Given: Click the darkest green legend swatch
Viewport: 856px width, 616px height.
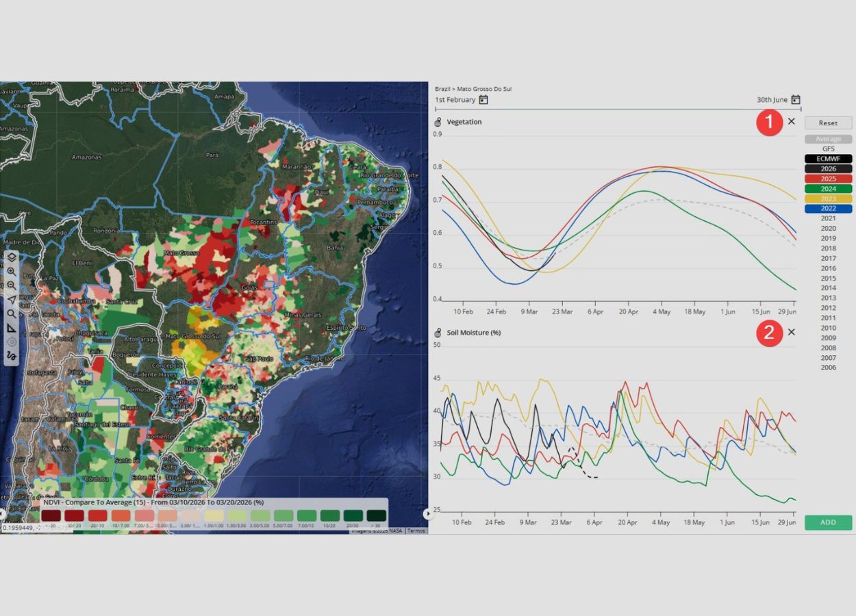Looking at the screenshot, I should [x=376, y=516].
